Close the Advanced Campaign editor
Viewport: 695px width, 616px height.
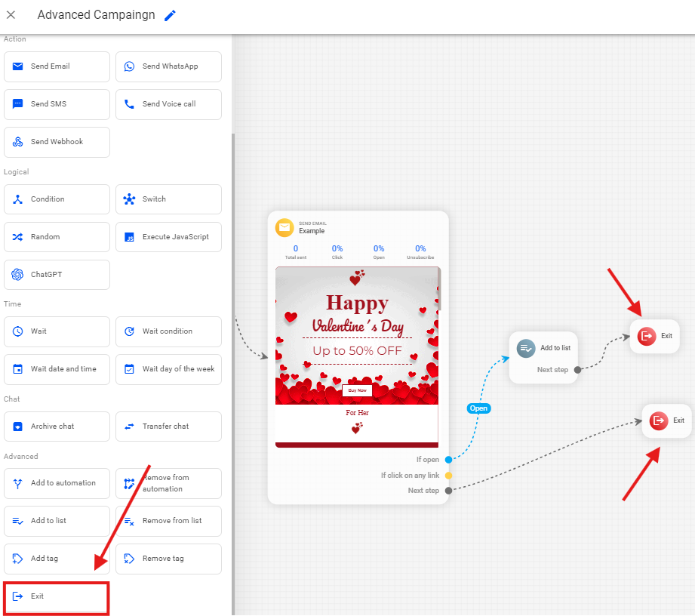[11, 15]
